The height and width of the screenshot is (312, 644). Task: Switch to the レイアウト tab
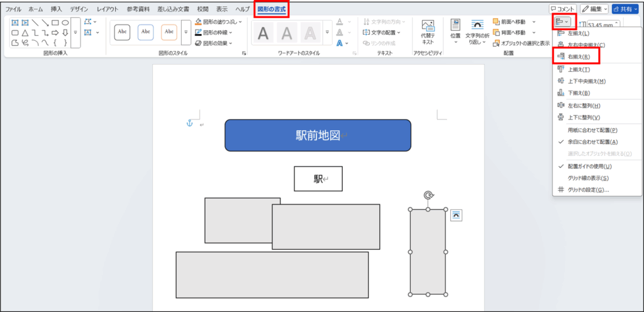pos(107,9)
